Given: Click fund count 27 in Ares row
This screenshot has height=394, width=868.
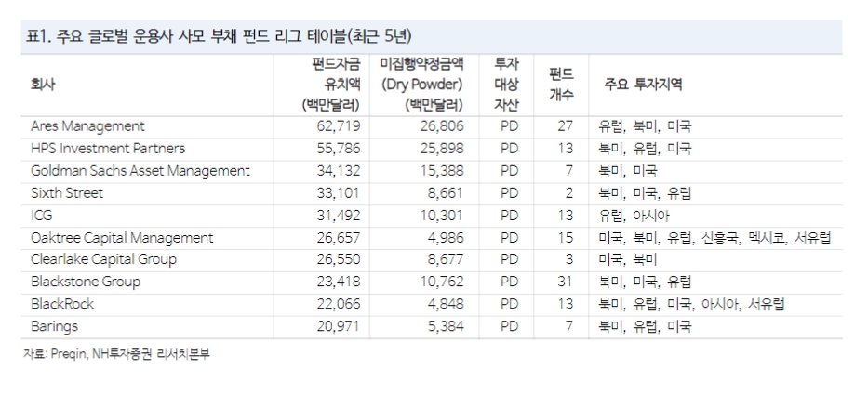Looking at the screenshot, I should point(566,126).
